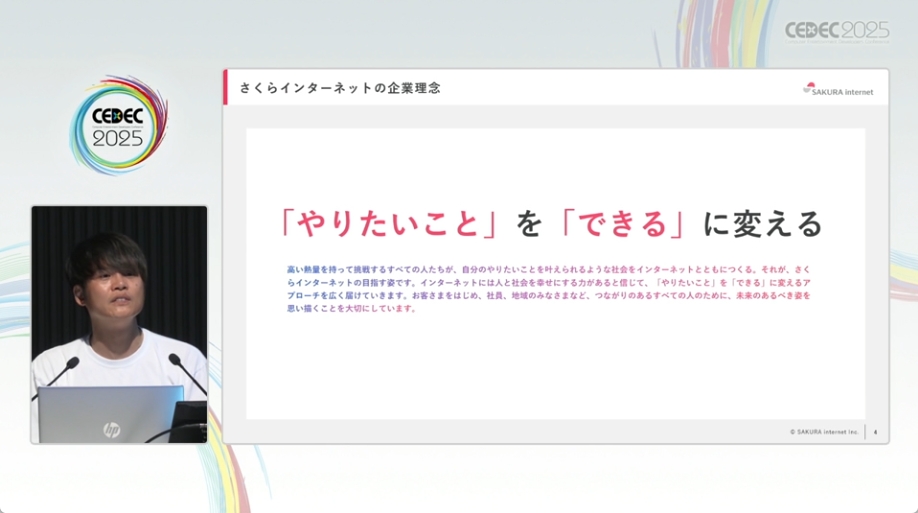Click the © SAKURA internet Inc. footer text
Image resolution: width=918 pixels, height=513 pixels.
[824, 432]
